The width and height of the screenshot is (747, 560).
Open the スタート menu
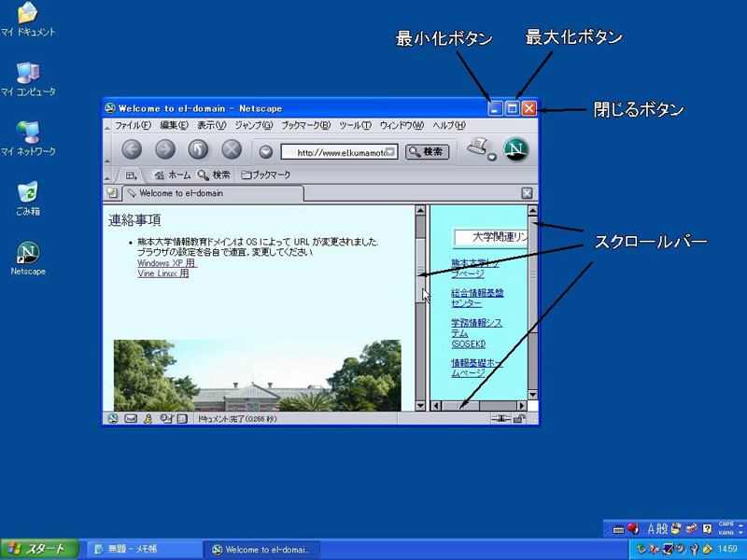point(39,549)
